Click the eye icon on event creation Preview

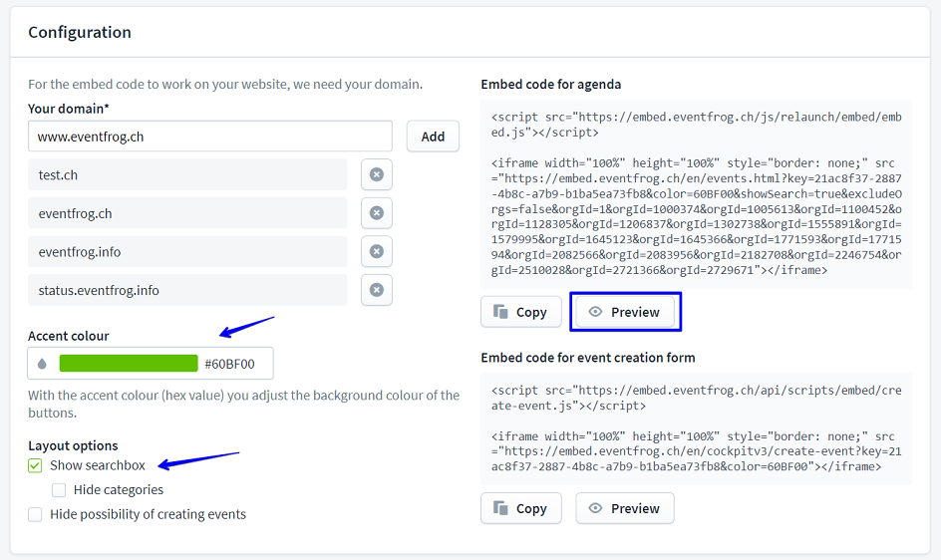click(596, 508)
